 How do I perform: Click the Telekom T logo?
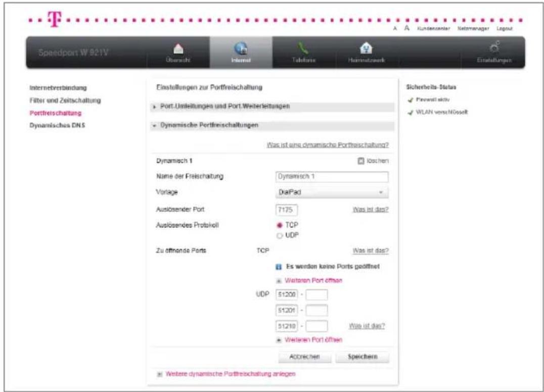55,19
